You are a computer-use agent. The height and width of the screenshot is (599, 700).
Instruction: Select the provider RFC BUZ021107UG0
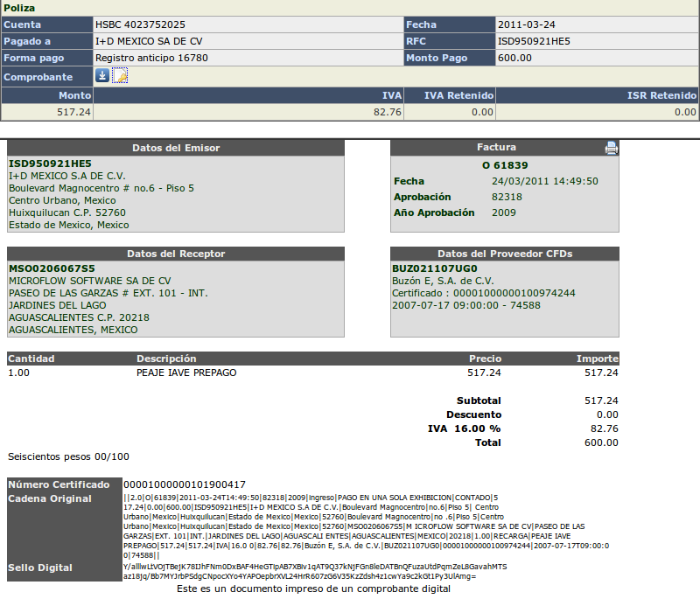(434, 268)
